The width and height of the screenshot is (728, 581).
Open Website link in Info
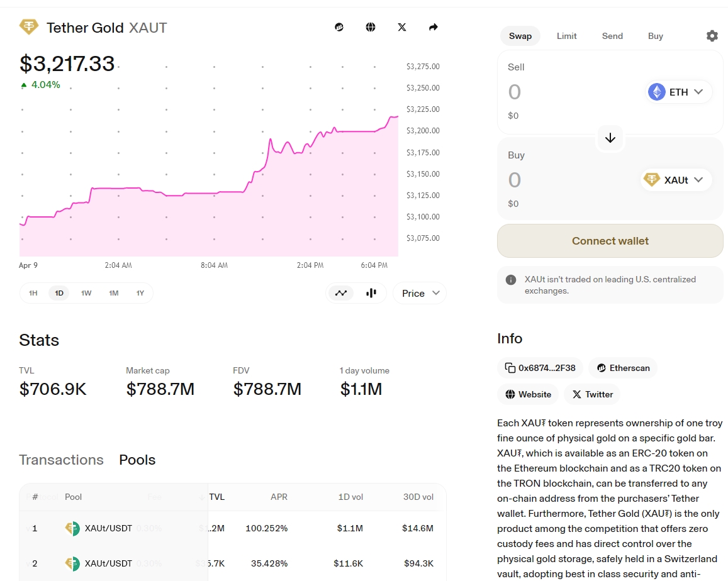529,394
